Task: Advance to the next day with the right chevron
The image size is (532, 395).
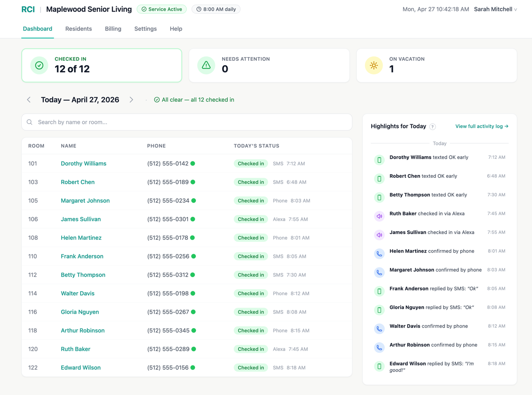Action: pyautogui.click(x=131, y=100)
